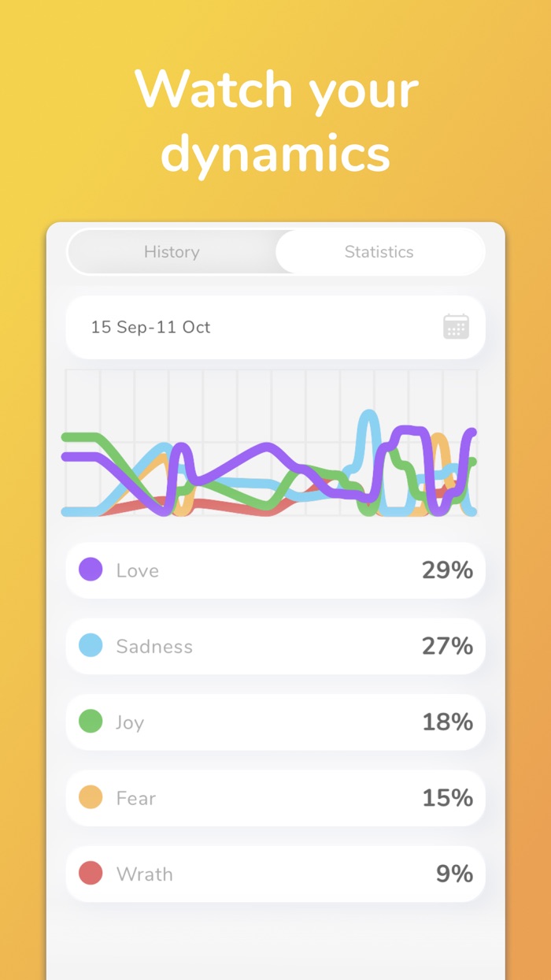The height and width of the screenshot is (980, 551).
Task: Tap the 27% Sadness percentage
Action: coord(447,646)
